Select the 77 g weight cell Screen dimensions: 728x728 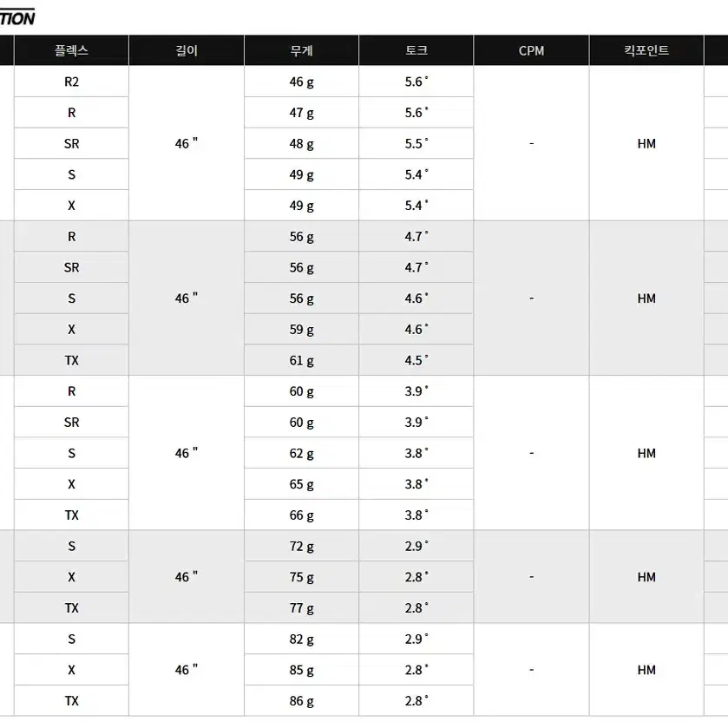301,607
